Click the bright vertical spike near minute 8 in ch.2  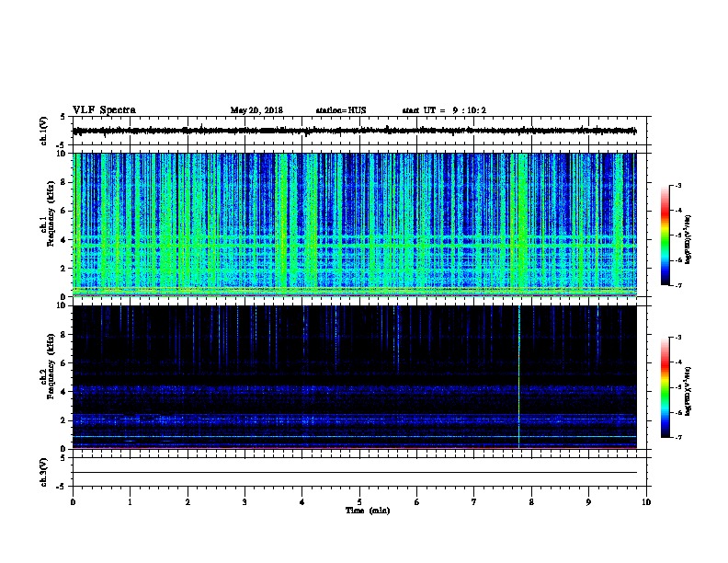[518, 377]
